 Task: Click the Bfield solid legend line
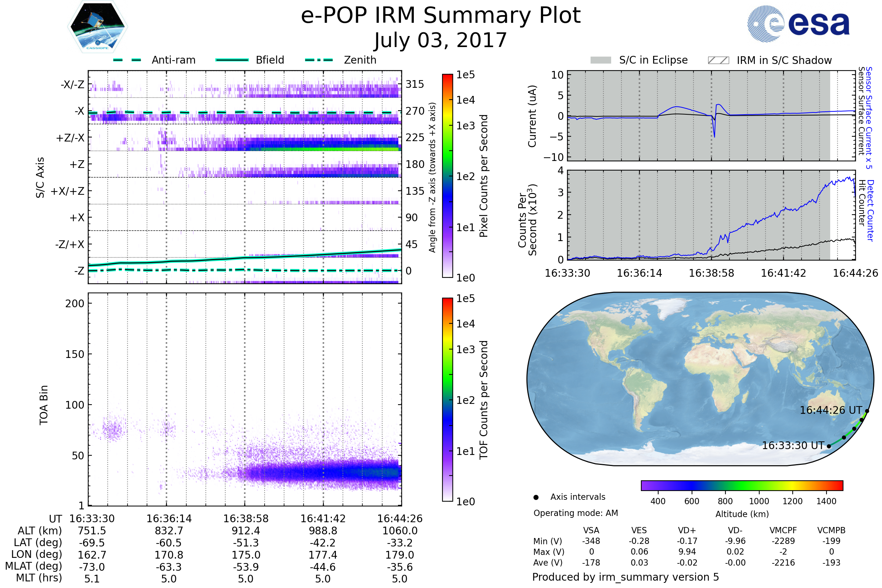tap(232, 60)
